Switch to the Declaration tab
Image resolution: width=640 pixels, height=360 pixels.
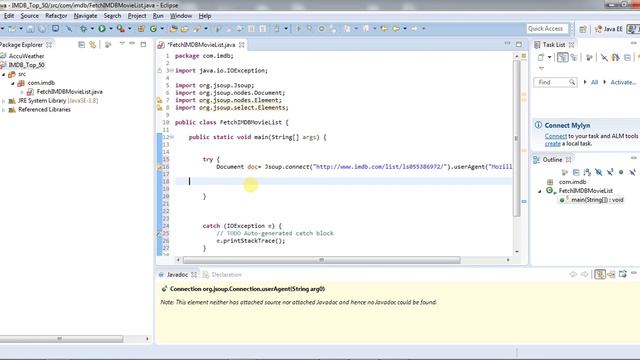222,274
